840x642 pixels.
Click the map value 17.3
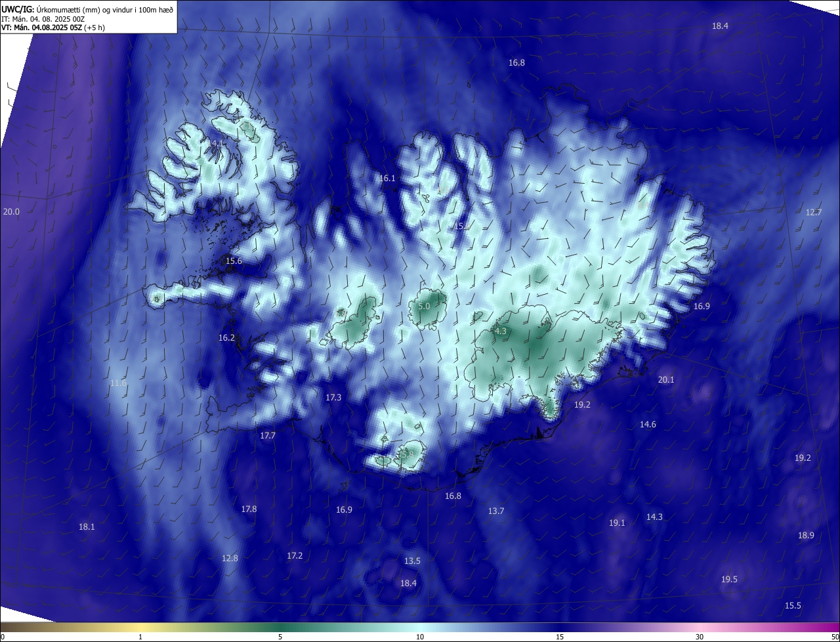point(333,397)
